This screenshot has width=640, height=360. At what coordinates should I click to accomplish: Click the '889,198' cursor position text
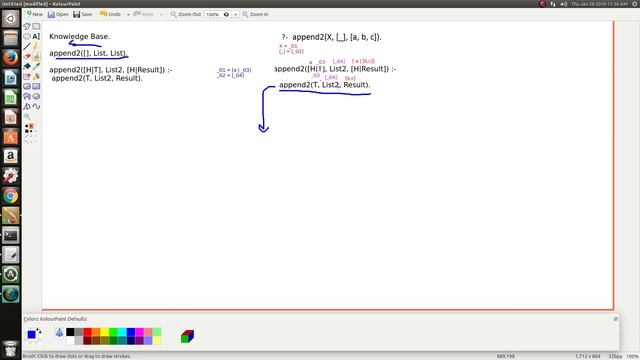point(505,356)
